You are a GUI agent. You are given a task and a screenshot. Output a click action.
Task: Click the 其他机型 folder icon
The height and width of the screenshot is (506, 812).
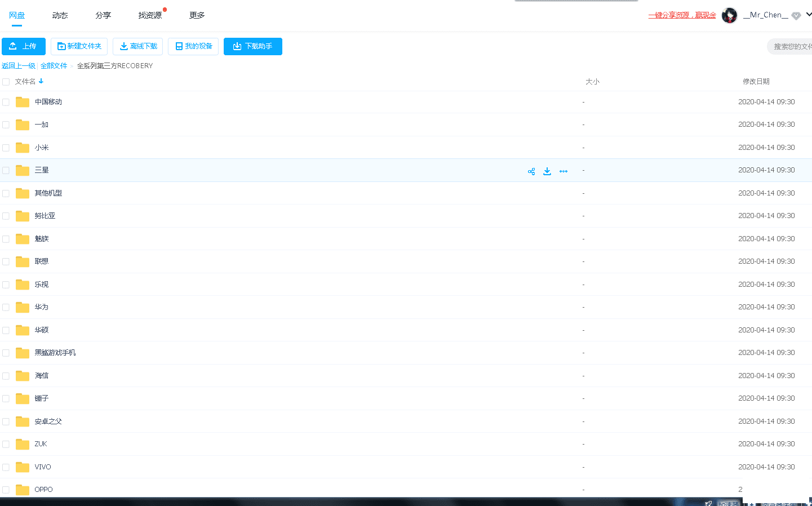click(x=23, y=193)
